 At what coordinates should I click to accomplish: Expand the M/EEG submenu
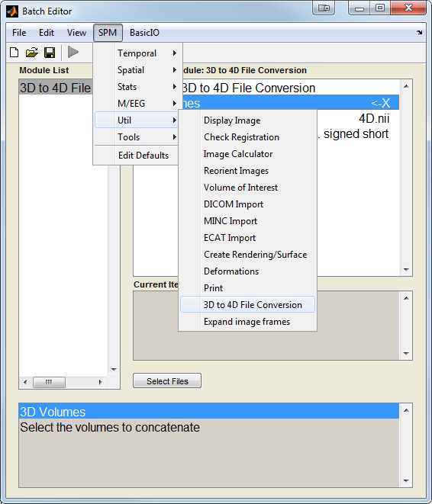(137, 103)
